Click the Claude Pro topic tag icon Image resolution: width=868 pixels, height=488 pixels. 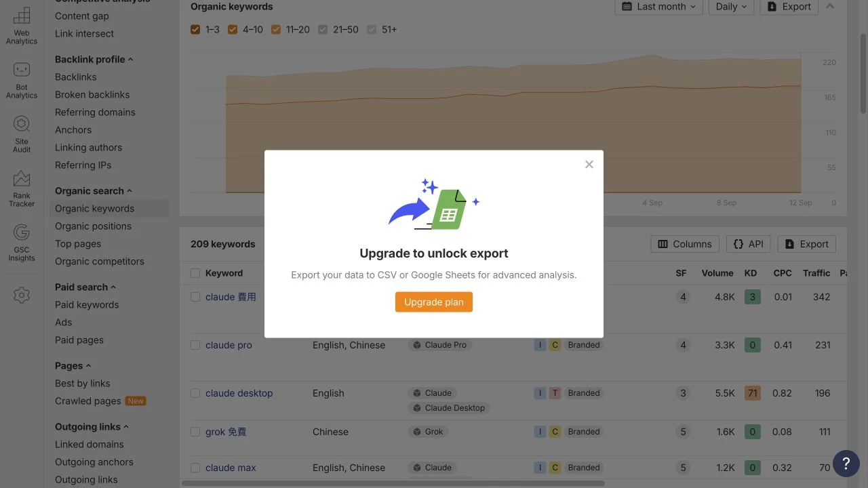(x=417, y=345)
